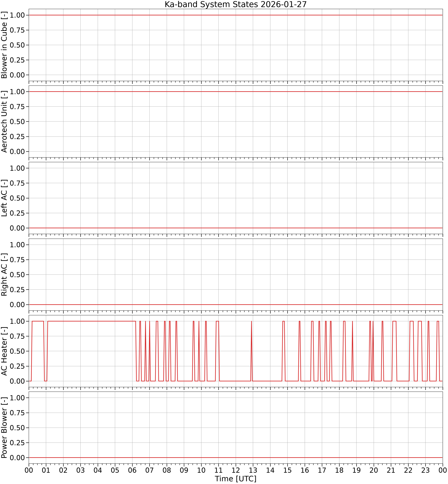Click the 03 hour tick label
Viewport: 448px width, 484px height.
point(80,470)
